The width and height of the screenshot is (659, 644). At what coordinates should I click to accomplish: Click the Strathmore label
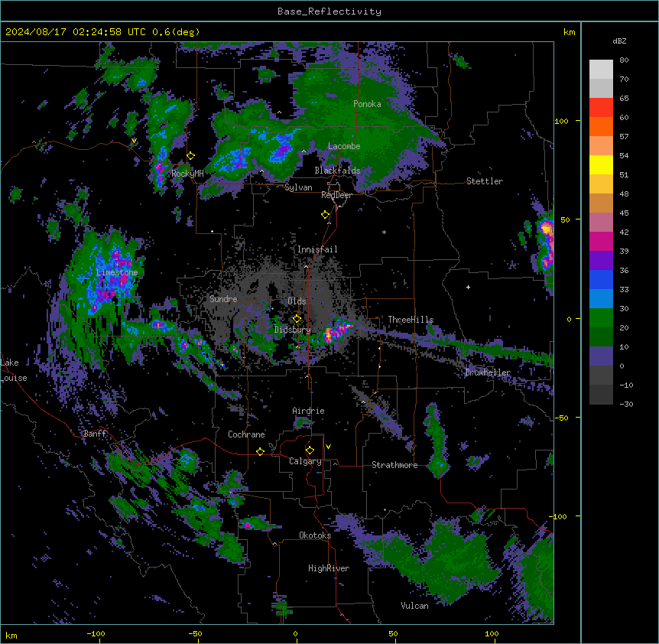pyautogui.click(x=394, y=465)
